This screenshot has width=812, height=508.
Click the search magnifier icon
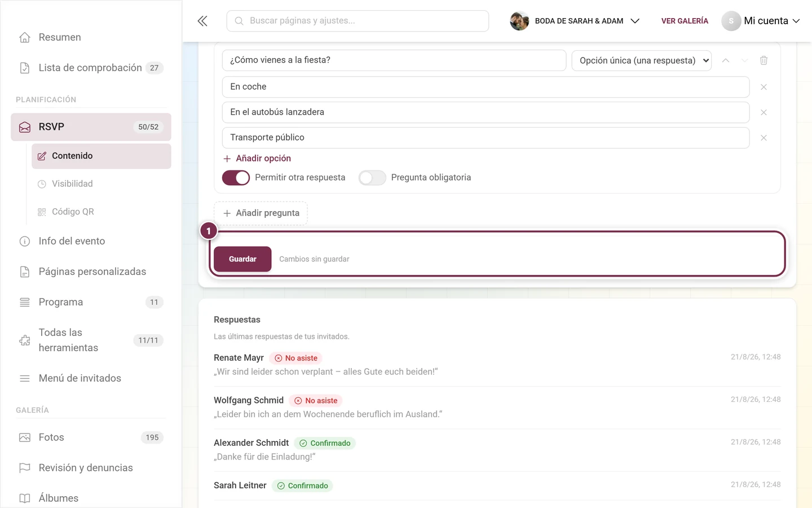239,21
